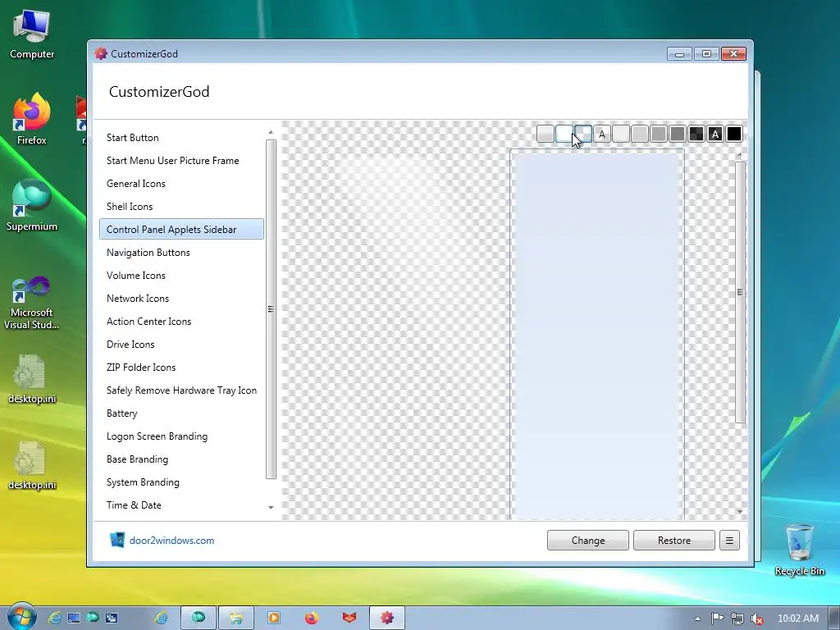
Task: Open Microsoft Visual Studio desktop shortcut
Action: [32, 302]
